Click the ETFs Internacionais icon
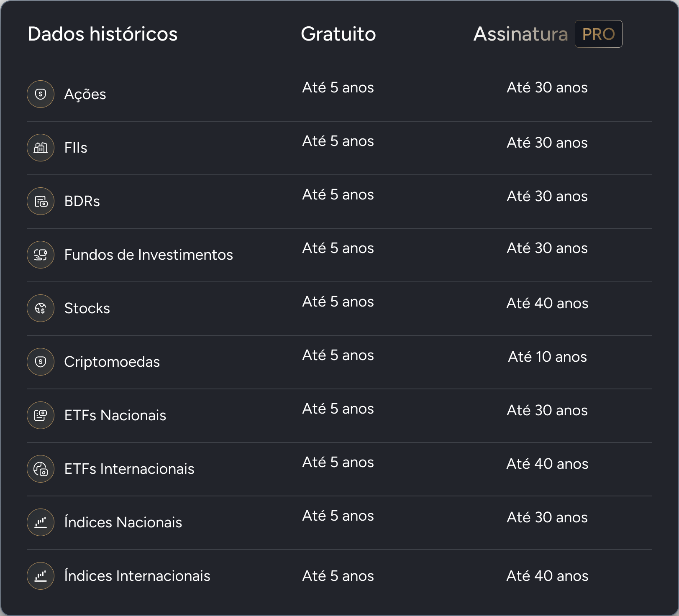 coord(41,469)
